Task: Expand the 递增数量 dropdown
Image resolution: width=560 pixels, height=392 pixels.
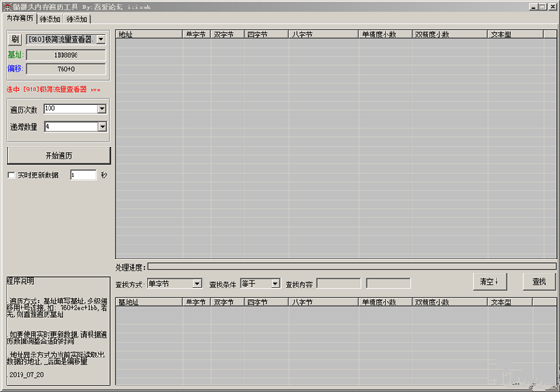Action: tap(102, 126)
